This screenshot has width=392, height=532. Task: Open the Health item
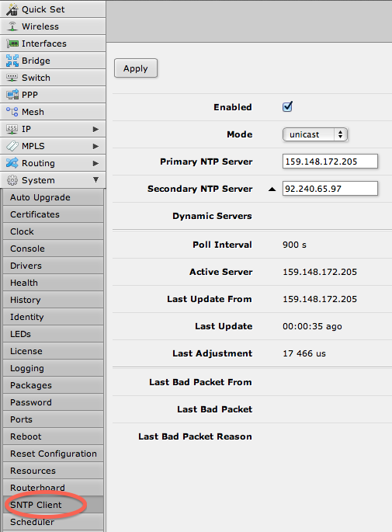tap(53, 283)
